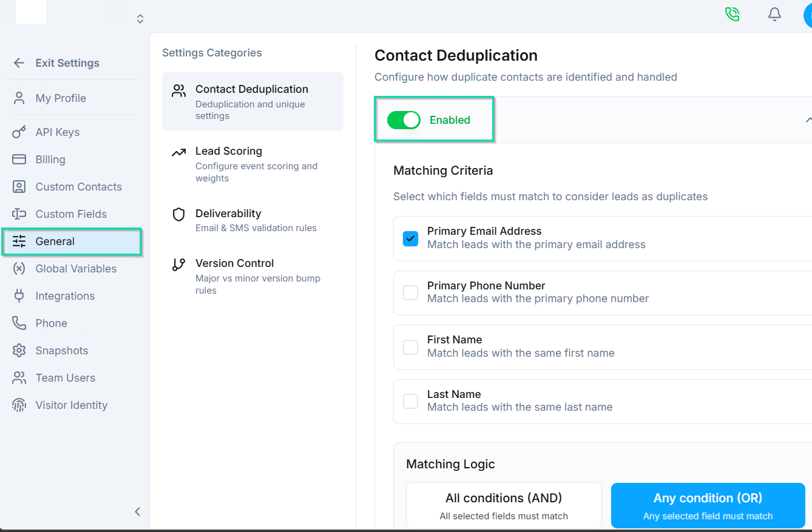Click the Team Users people icon

[19, 378]
